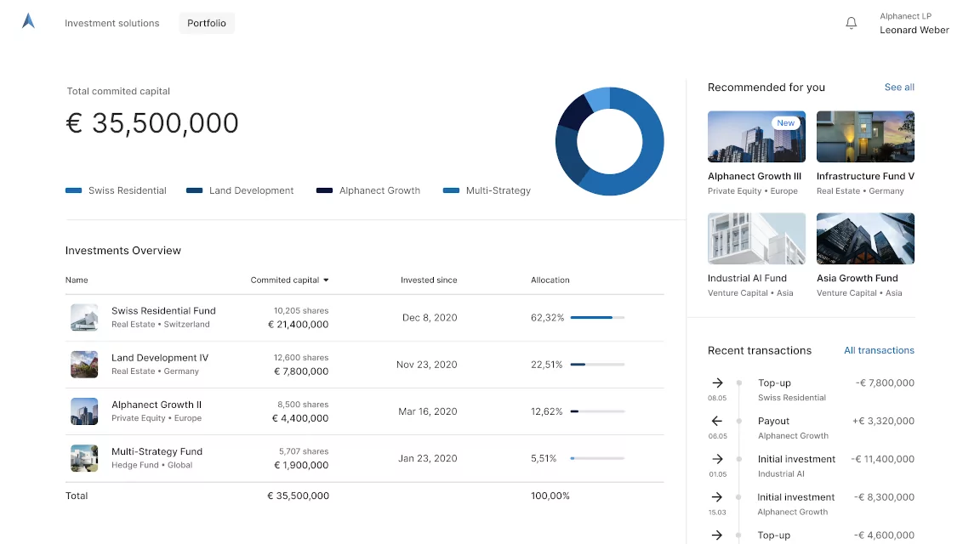This screenshot has height=544, width=980.
Task: Click the New badge on Alphanect Growth III
Action: pos(786,123)
